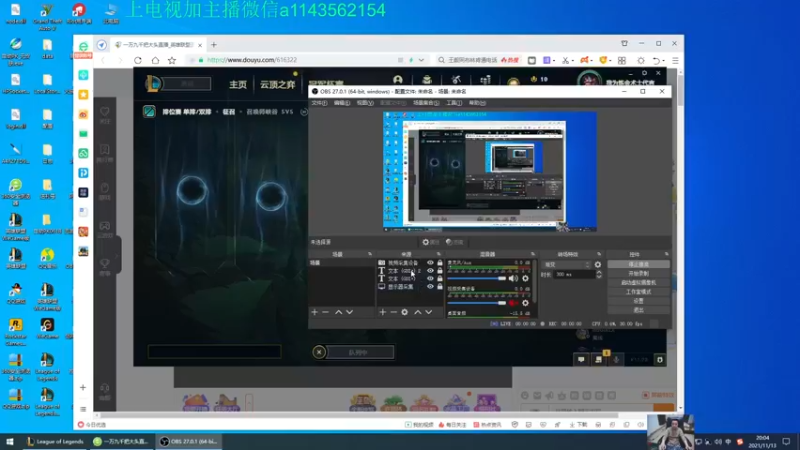This screenshot has width=800, height=450.
Task: Open browser hamburger main menu
Action: pos(675,60)
